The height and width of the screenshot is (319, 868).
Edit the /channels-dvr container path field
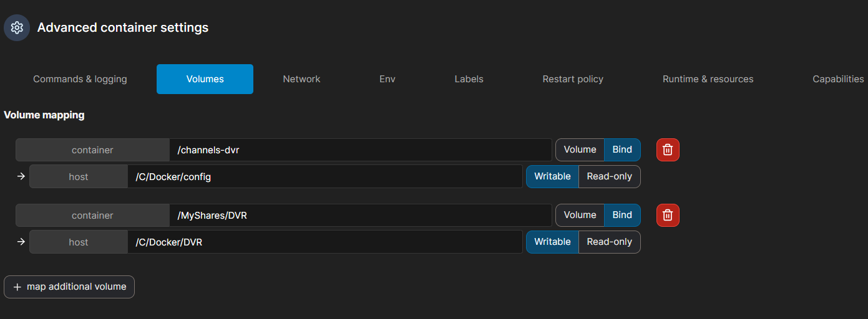(360, 150)
